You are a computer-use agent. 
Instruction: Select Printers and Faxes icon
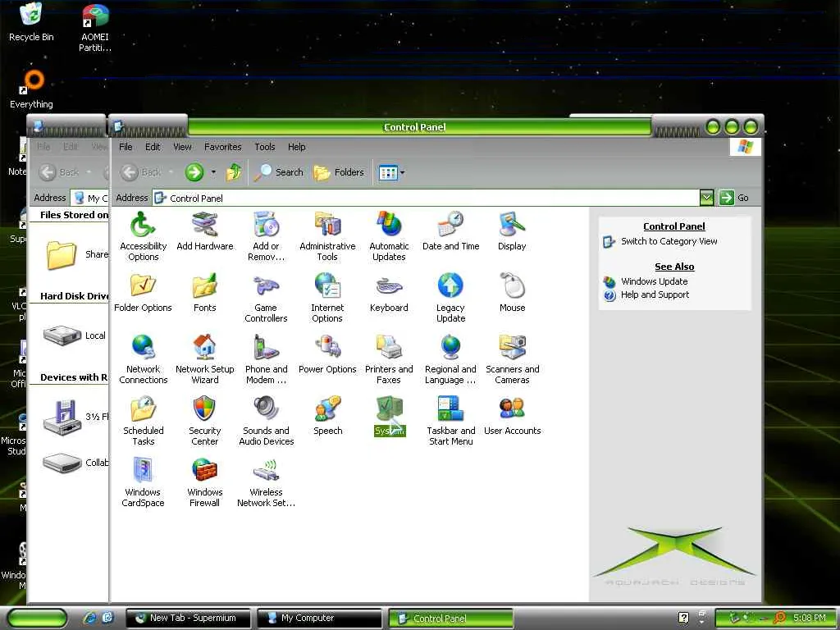point(389,359)
